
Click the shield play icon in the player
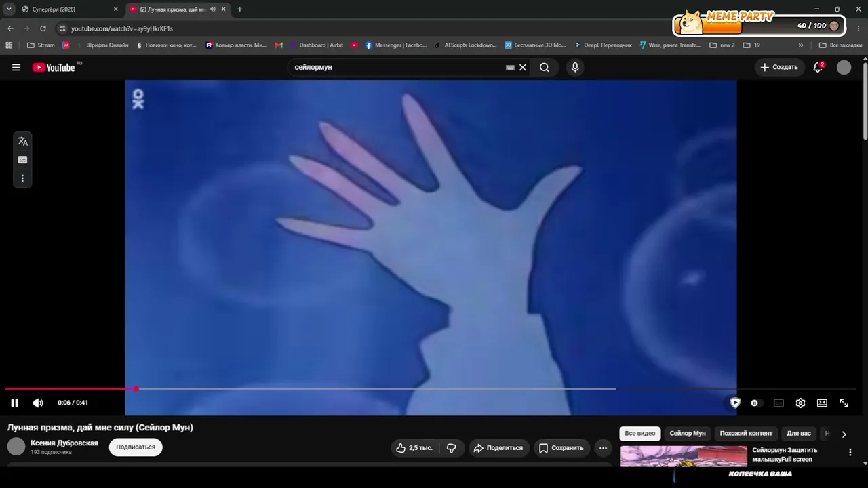point(735,403)
